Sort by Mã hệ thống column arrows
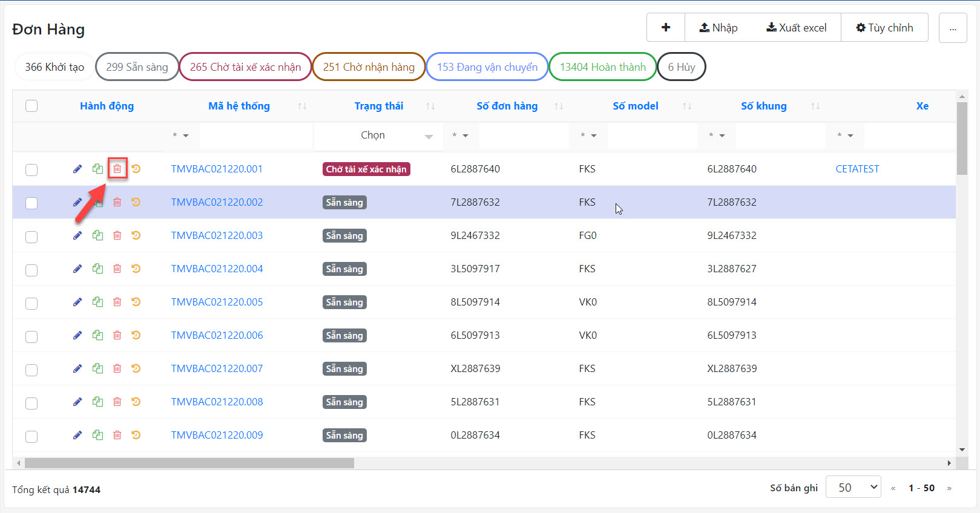This screenshot has height=513, width=980. [x=302, y=106]
